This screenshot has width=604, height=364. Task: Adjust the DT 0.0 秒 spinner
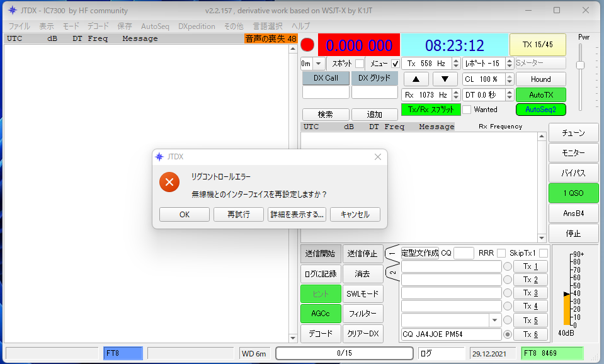click(x=510, y=94)
